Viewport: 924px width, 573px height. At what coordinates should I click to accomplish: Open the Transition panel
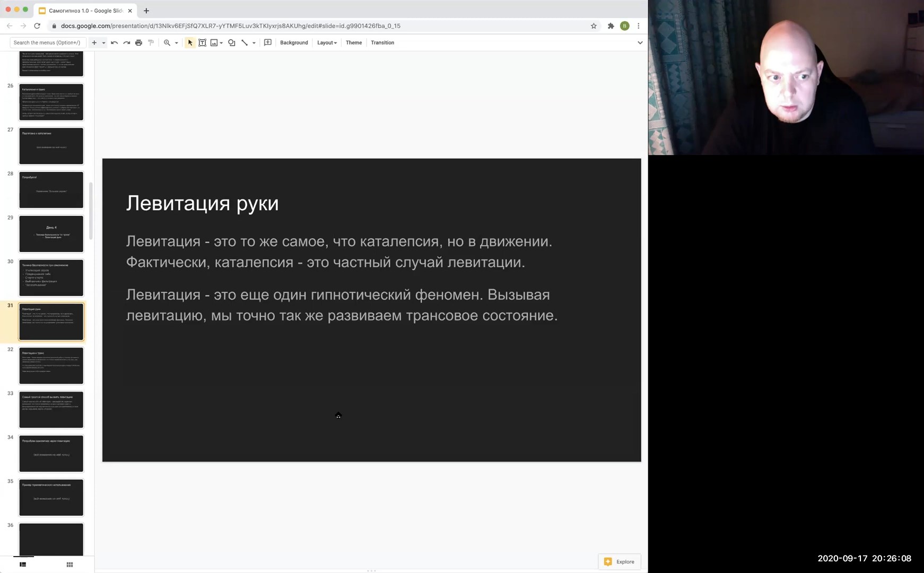[x=382, y=42]
